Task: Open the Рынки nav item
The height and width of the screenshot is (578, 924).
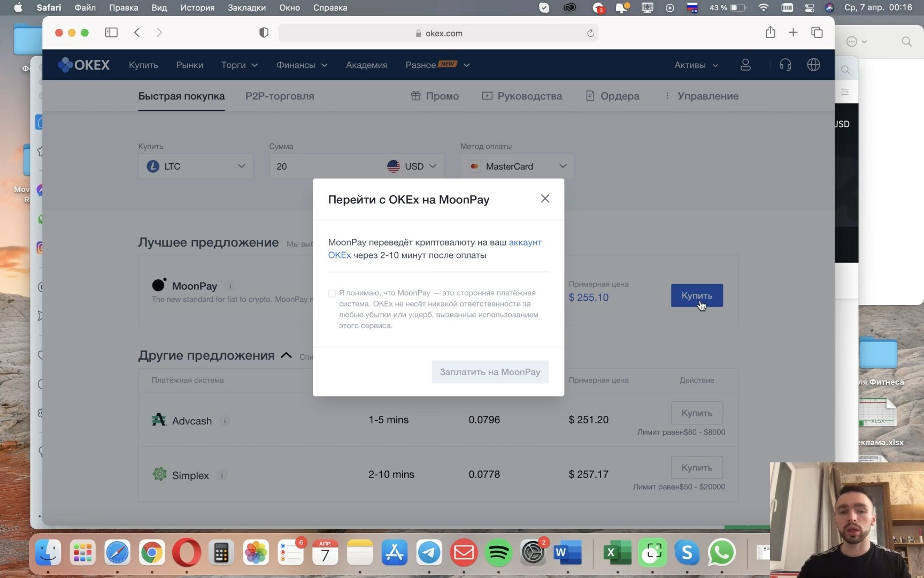Action: tap(190, 65)
